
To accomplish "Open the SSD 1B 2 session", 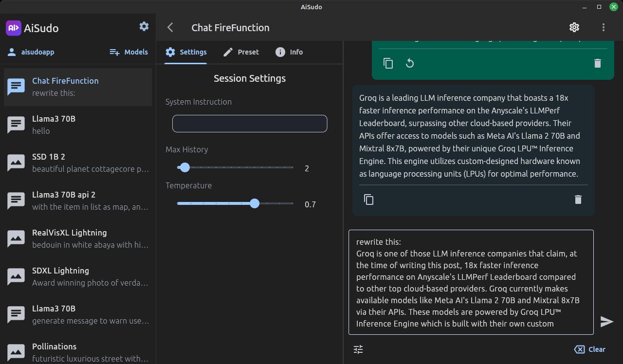I will (x=78, y=163).
